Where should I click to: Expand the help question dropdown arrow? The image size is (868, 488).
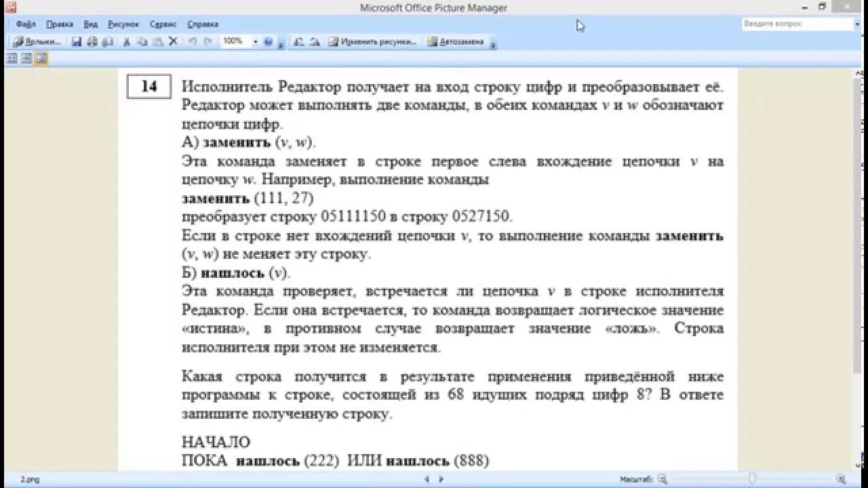coord(857,24)
